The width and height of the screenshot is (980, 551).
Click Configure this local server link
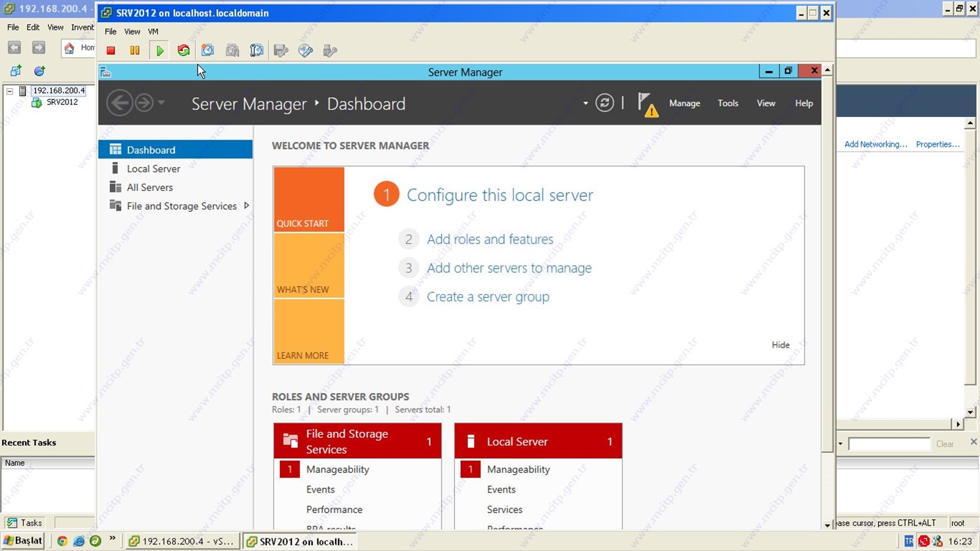500,195
